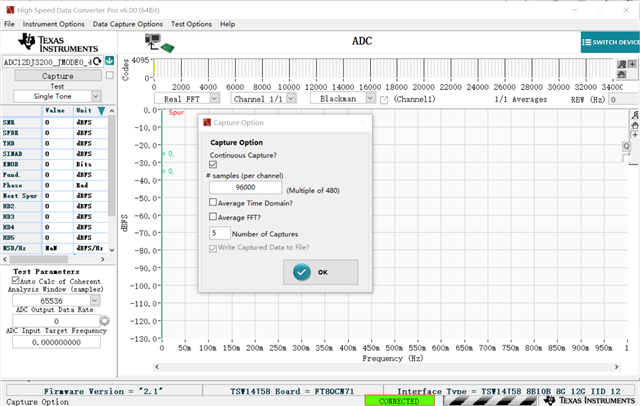The height and width of the screenshot is (406, 640).
Task: Click the green CONNECTED status indicator
Action: pyautogui.click(x=399, y=401)
